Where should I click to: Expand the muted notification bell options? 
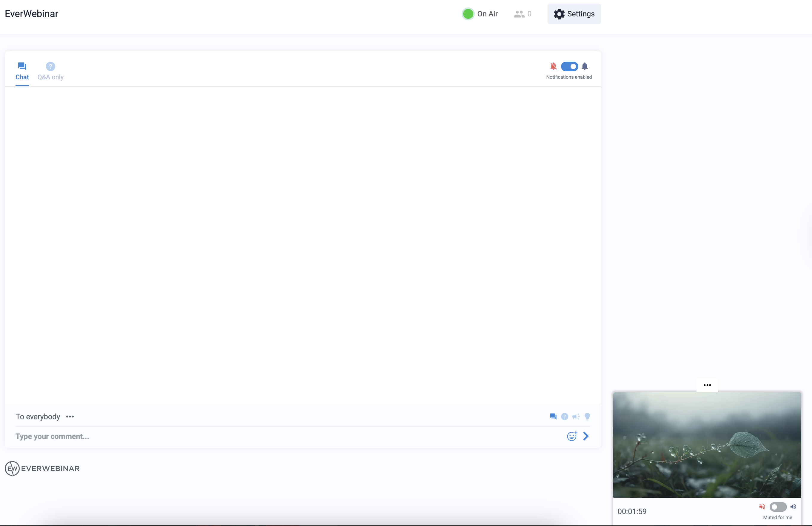553,66
